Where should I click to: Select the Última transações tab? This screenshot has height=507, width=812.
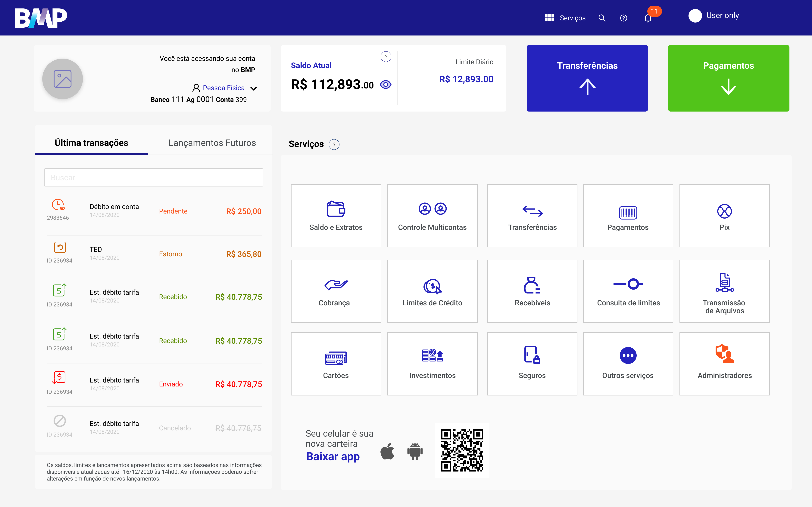[91, 143]
